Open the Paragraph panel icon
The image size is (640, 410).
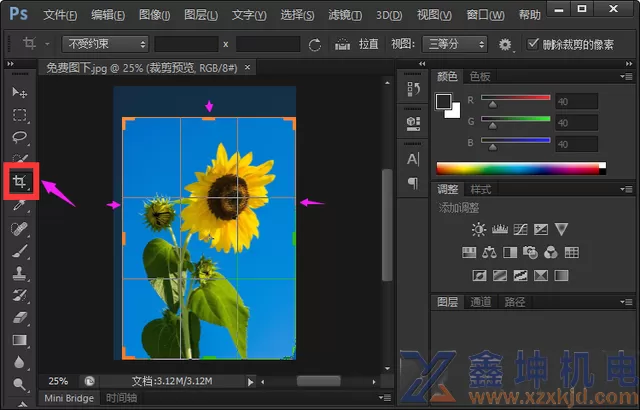[413, 183]
